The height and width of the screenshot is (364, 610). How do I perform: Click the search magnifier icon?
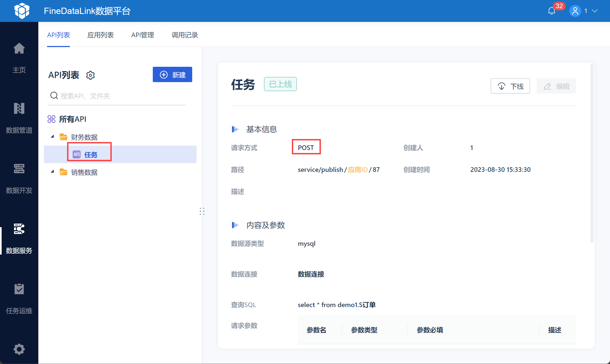click(54, 96)
